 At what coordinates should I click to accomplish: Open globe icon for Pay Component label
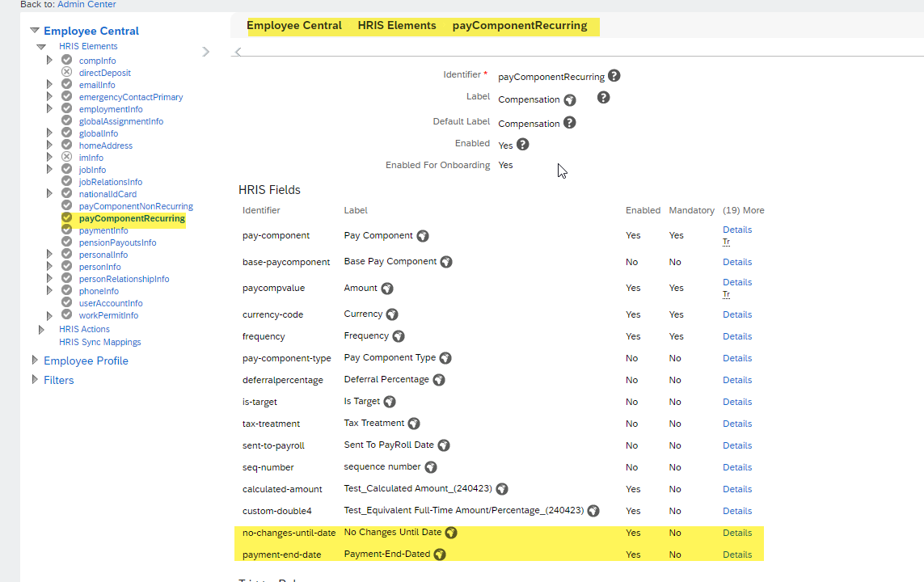(x=423, y=235)
